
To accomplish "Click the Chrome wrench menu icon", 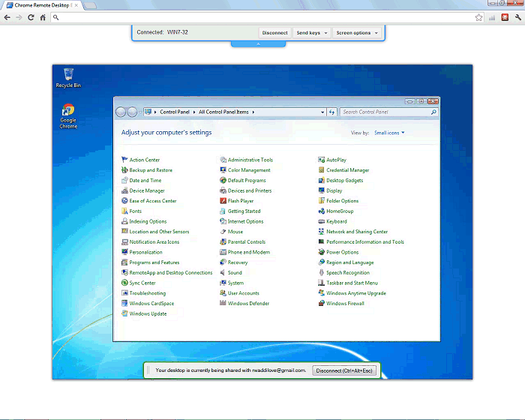I will click(x=518, y=17).
